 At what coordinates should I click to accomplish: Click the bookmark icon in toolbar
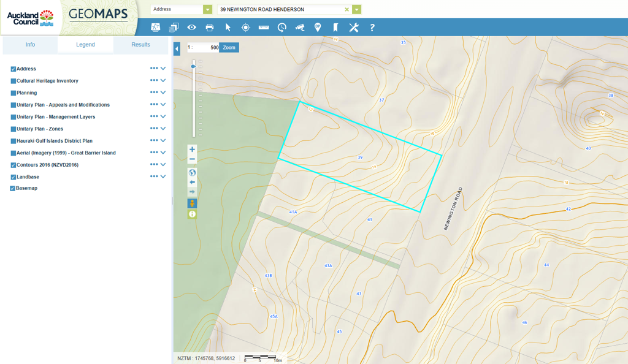click(335, 28)
